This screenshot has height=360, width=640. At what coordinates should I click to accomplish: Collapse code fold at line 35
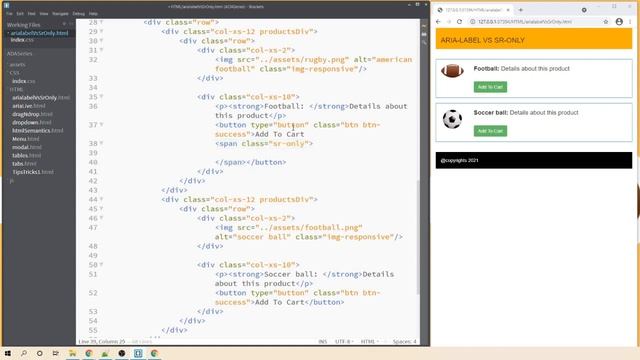[x=101, y=97]
